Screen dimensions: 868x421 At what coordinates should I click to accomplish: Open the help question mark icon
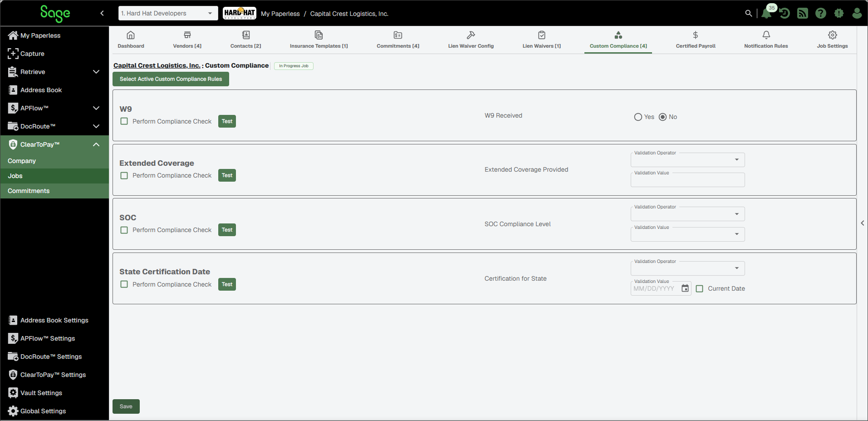click(x=820, y=13)
